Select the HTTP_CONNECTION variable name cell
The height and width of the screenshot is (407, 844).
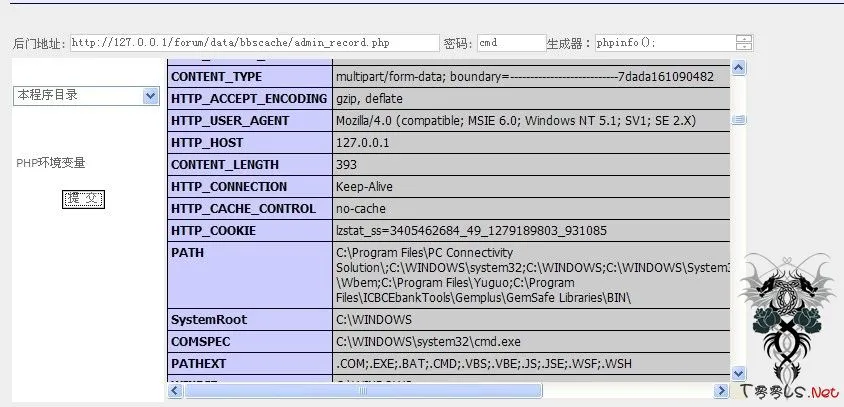tap(250, 187)
